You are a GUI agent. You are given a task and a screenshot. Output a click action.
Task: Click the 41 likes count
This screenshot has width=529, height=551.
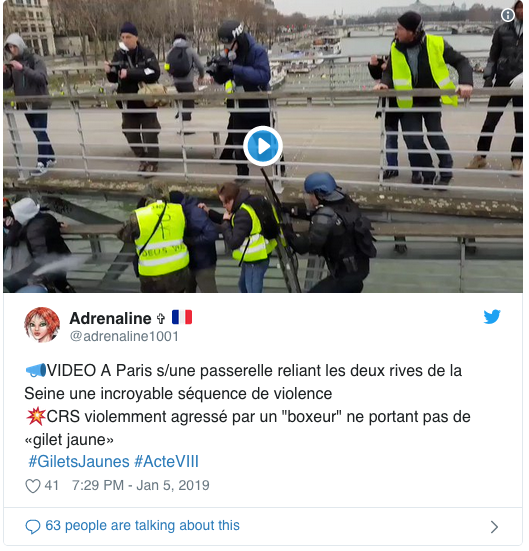click(51, 485)
